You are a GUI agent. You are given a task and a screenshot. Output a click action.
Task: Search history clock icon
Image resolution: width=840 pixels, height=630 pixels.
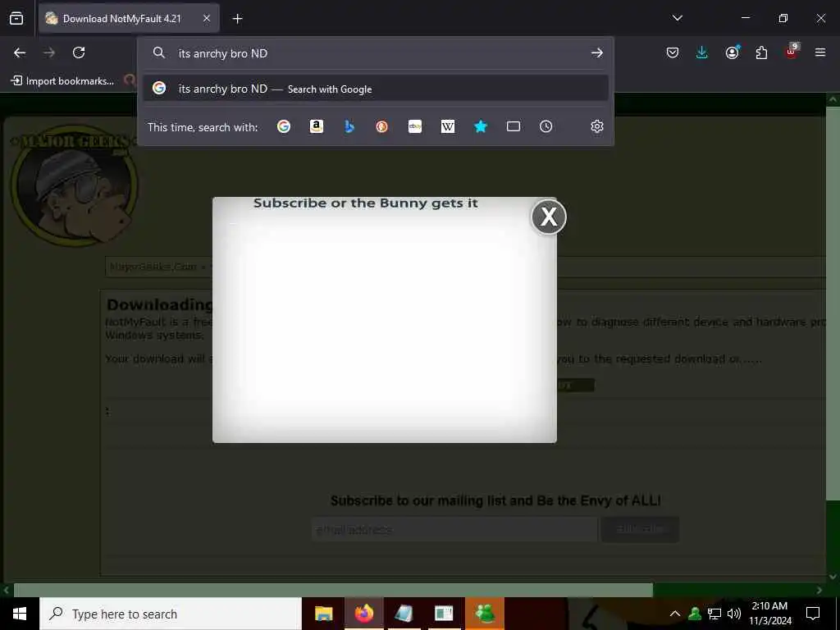click(546, 126)
